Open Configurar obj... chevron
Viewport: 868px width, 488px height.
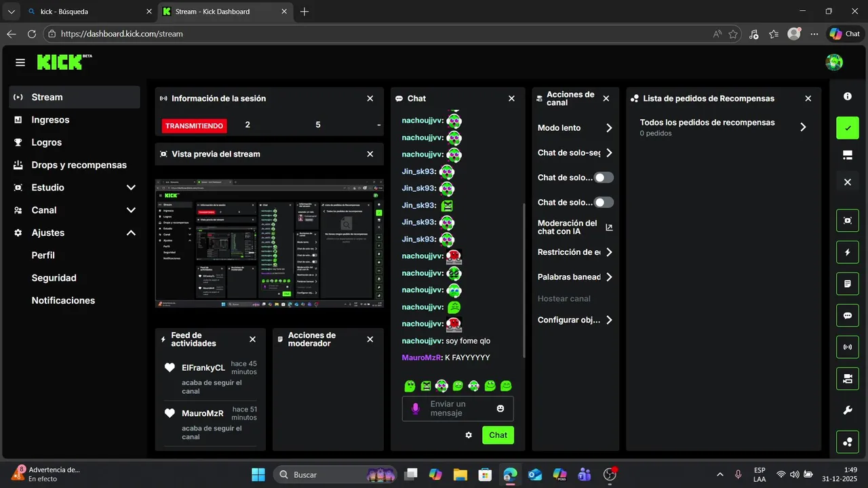point(609,320)
